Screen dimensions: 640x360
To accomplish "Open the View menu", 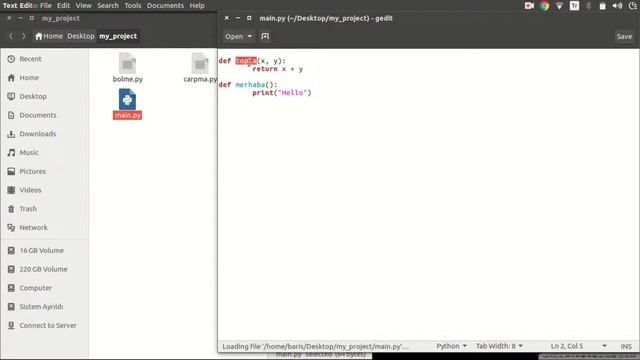I will 83,6.
